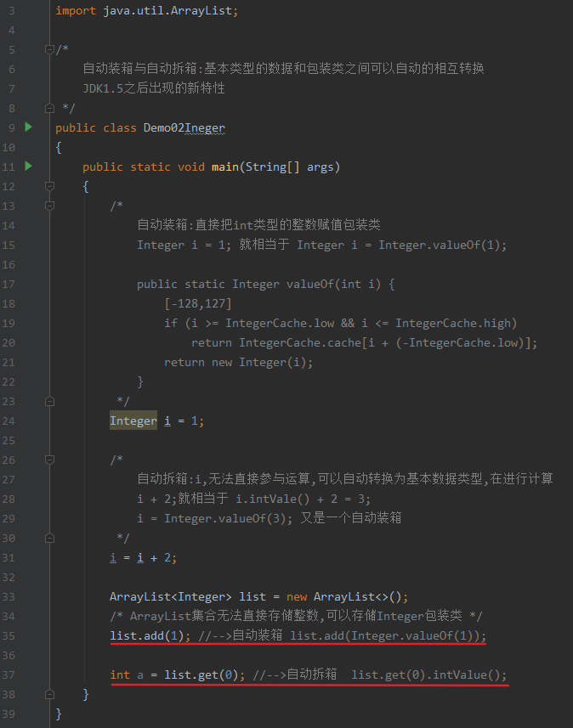
Task: Click the run arrow beside class Demo02Ineger
Action: [28, 127]
